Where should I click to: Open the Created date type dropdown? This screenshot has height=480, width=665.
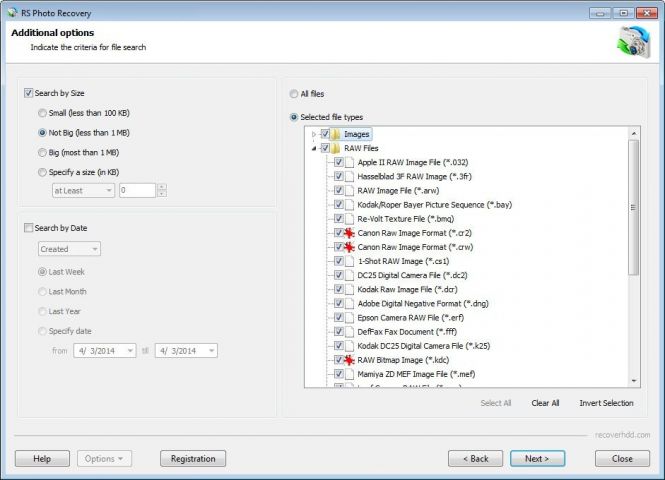click(69, 249)
